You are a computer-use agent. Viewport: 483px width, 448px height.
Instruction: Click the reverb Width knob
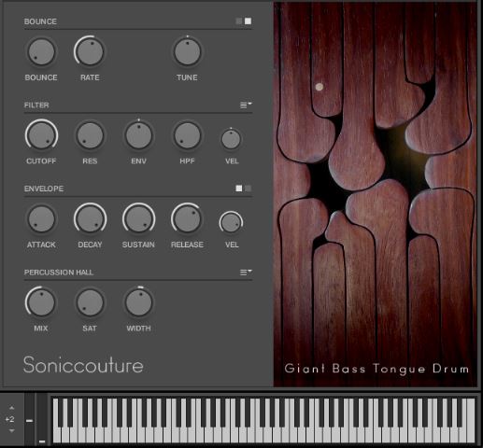138,302
